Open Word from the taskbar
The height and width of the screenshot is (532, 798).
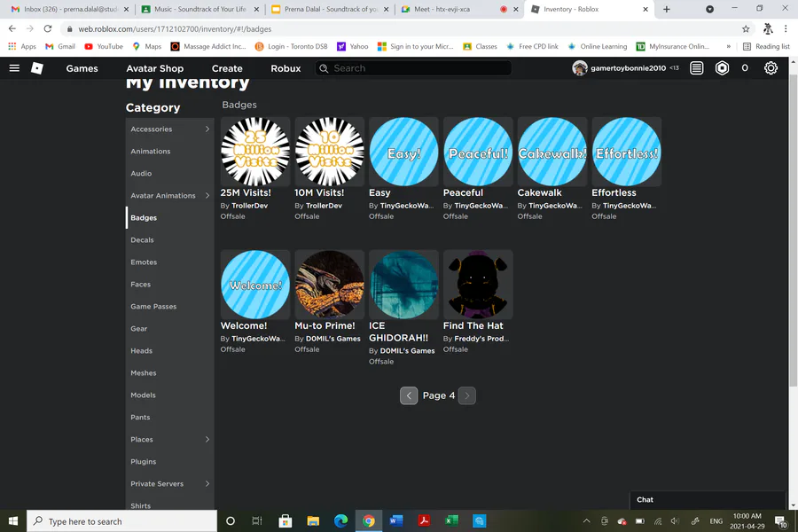396,520
